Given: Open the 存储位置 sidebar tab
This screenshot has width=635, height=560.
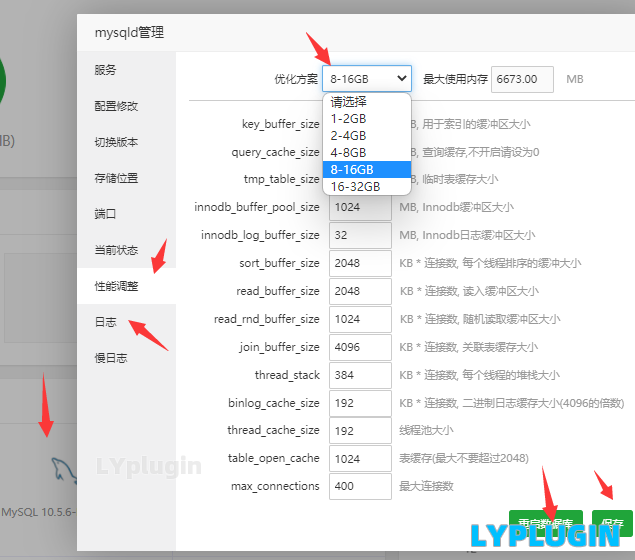Looking at the screenshot, I should [x=126, y=178].
